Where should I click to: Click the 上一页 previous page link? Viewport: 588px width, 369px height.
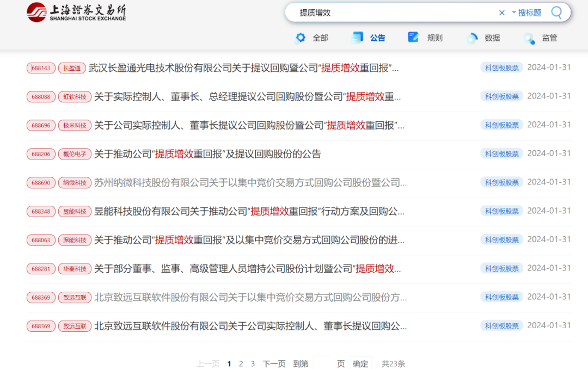[208, 364]
